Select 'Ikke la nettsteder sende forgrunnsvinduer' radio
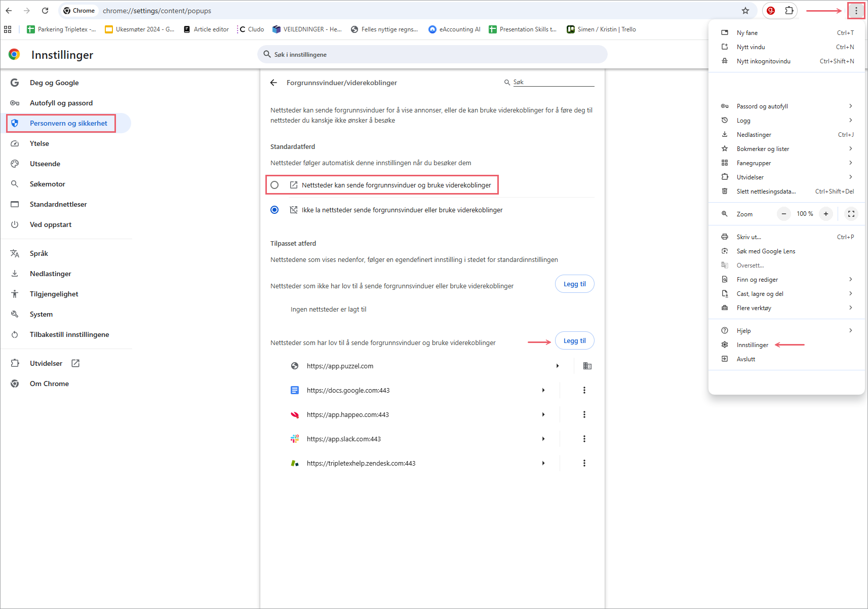This screenshot has width=868, height=609. click(x=274, y=210)
